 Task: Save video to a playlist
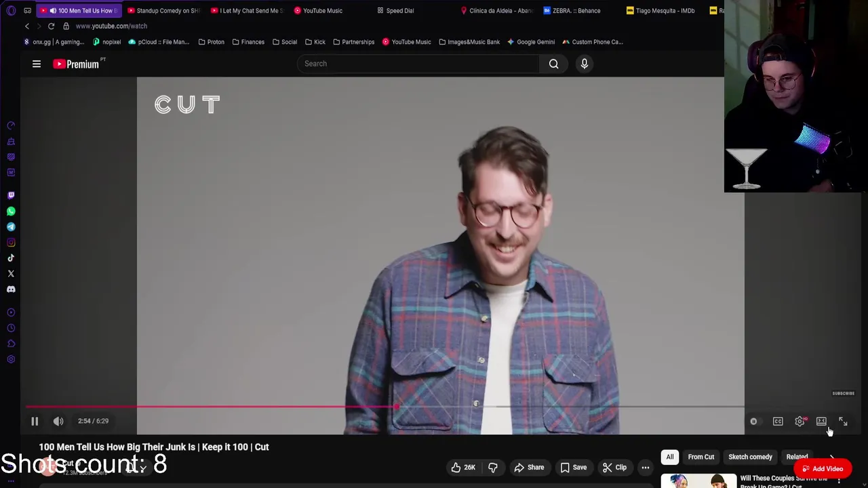tap(573, 467)
